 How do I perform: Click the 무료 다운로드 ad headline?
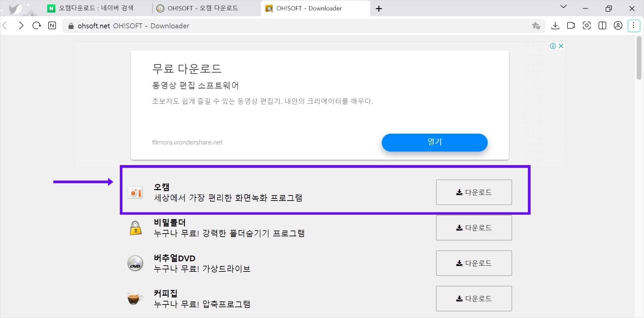tap(187, 69)
